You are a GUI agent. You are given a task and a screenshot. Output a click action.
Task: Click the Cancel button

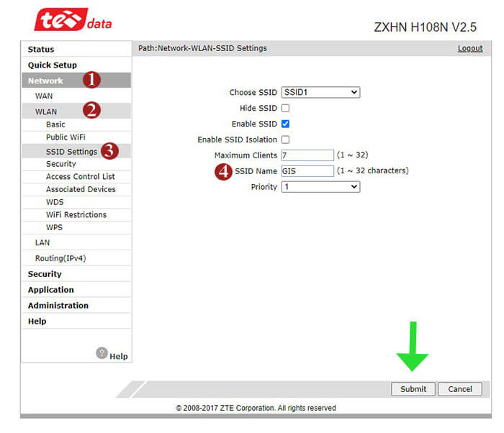point(459,389)
